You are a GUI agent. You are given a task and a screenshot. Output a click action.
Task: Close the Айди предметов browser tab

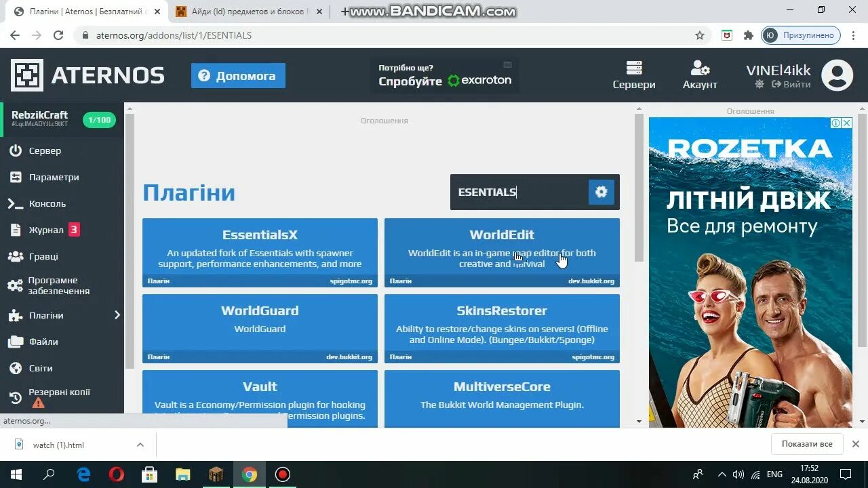(319, 12)
